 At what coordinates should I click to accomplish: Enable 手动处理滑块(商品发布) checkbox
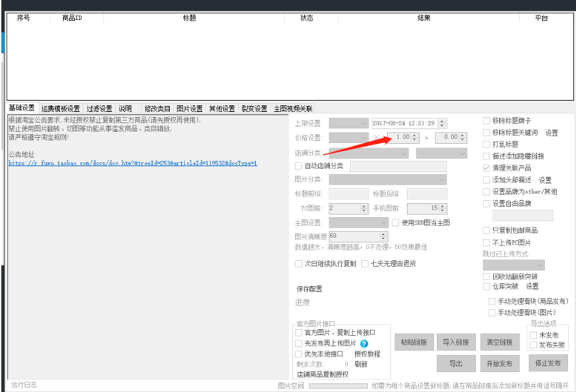pos(492,301)
